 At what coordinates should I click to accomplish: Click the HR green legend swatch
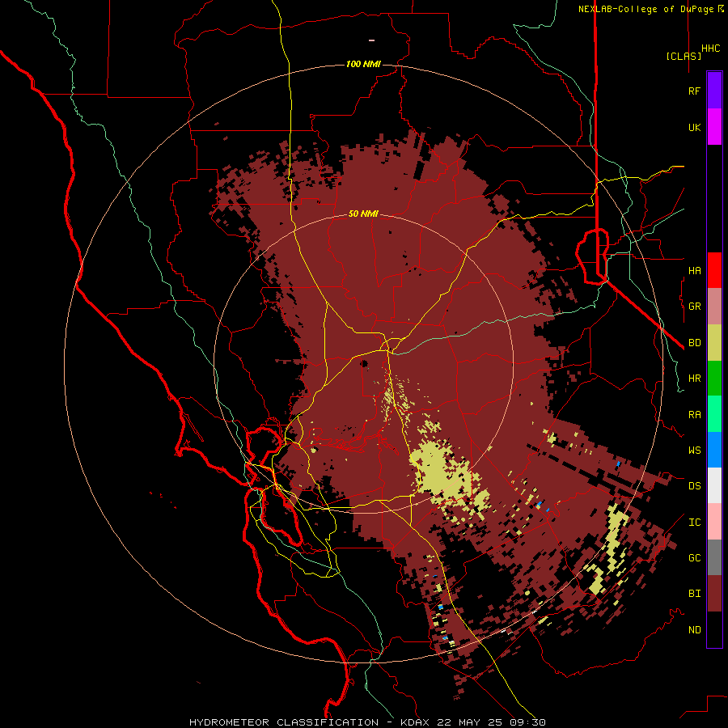(x=714, y=378)
